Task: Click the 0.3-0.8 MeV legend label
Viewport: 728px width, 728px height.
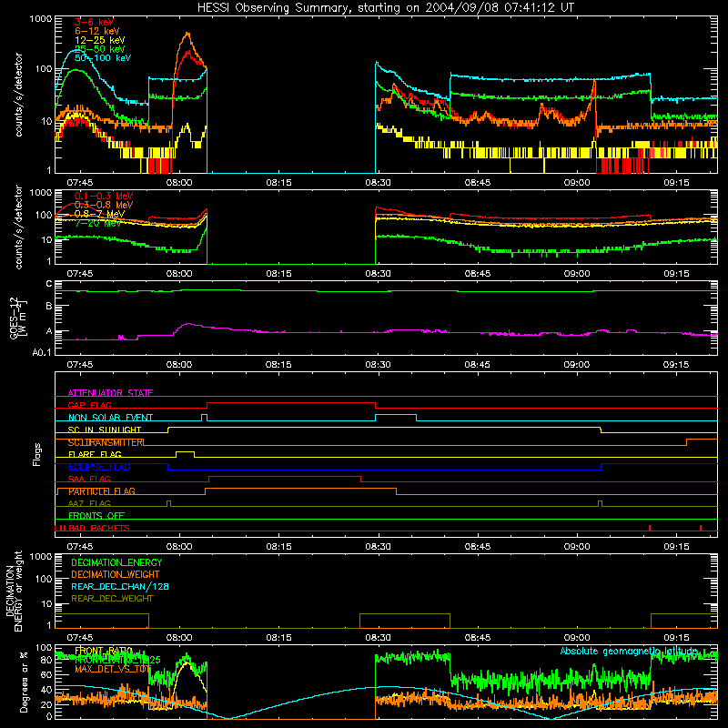Action: tap(104, 205)
